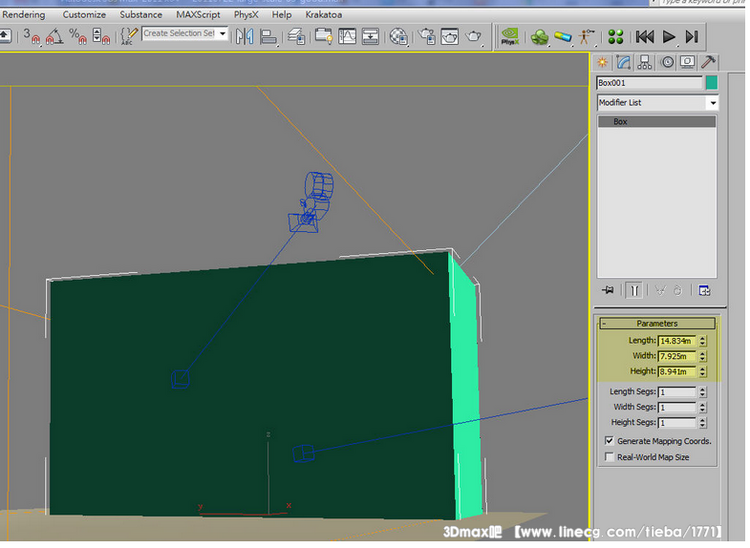Open the Schematic View
This screenshot has width=750, height=548.
click(x=371, y=36)
